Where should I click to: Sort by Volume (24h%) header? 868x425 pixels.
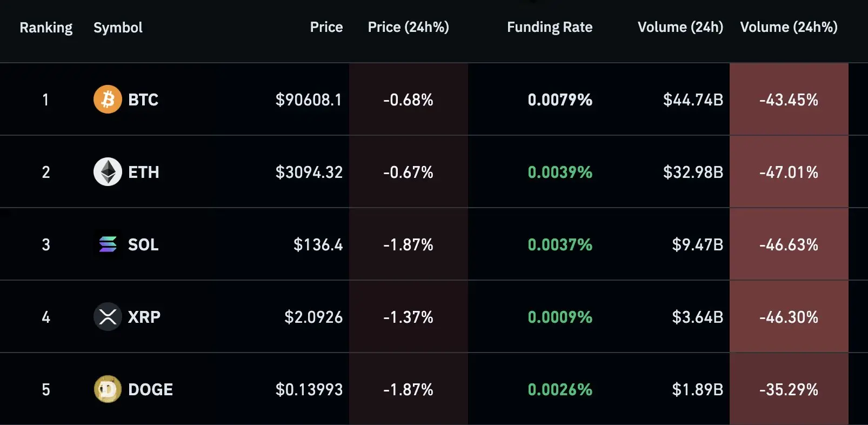(x=789, y=28)
